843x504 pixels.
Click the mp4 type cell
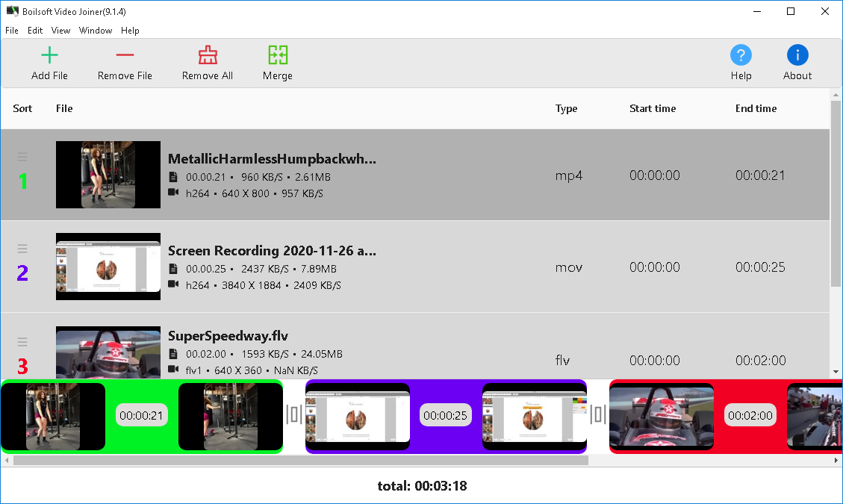tap(569, 176)
